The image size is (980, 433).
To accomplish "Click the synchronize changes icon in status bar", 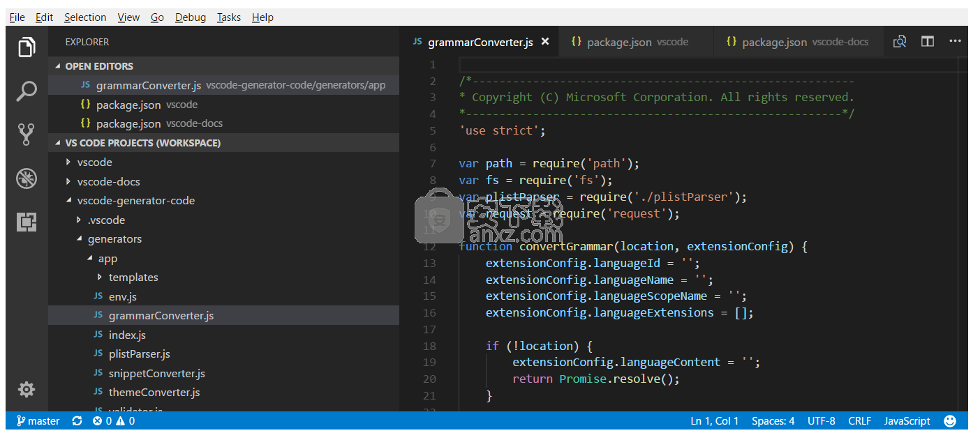I will pyautogui.click(x=77, y=421).
